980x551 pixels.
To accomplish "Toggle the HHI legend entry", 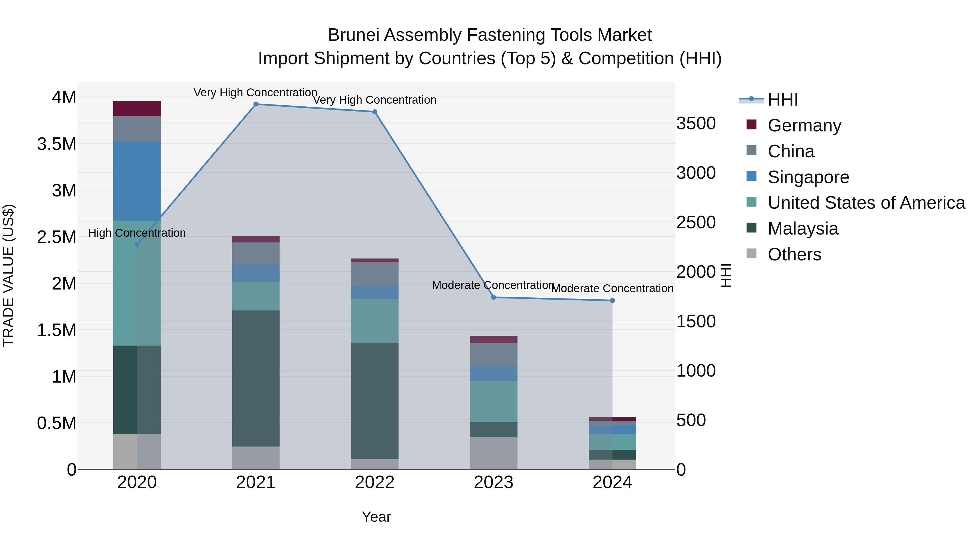I will pos(768,100).
